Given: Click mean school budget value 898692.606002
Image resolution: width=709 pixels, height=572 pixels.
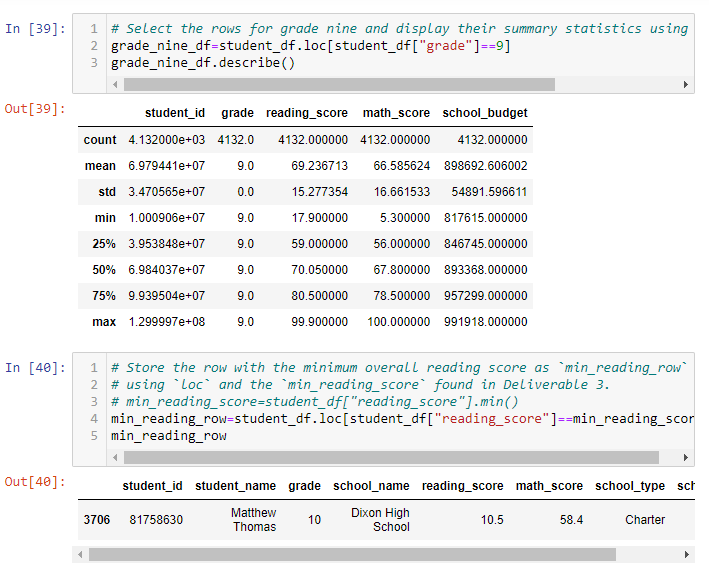Looking at the screenshot, I should coord(486,166).
